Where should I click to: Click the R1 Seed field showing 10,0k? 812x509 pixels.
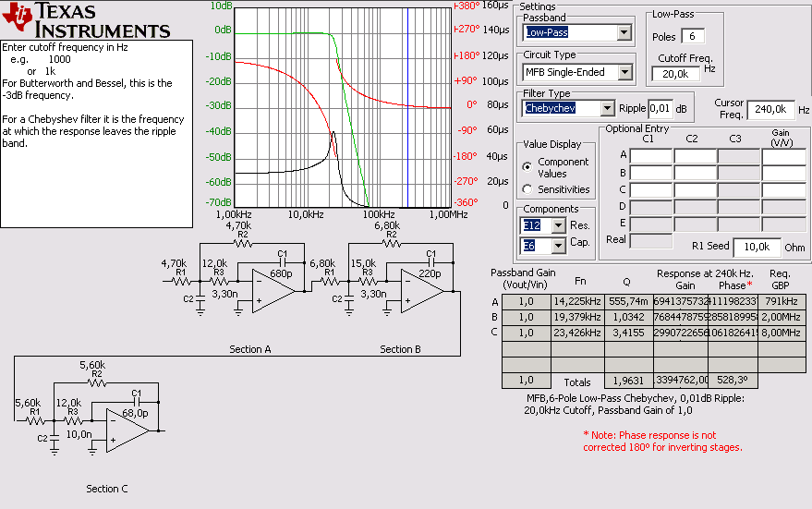[757, 247]
